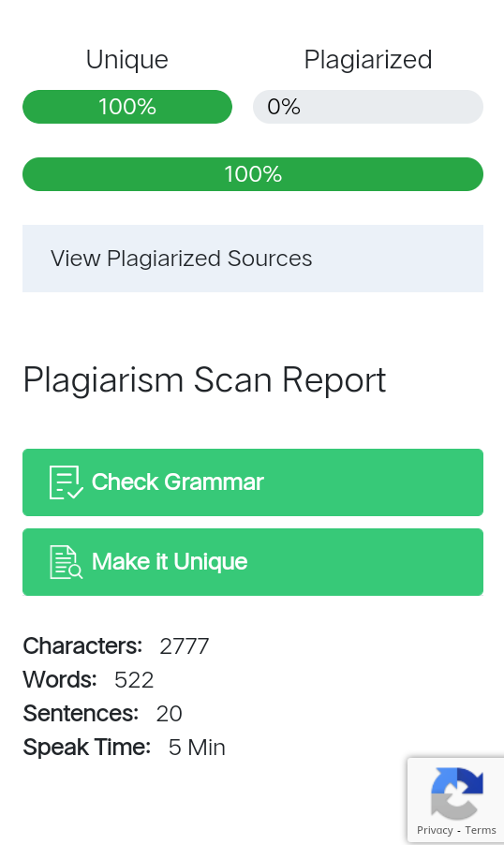Click the Plagiarism Scan Report heading
504x845 pixels.
click(204, 380)
